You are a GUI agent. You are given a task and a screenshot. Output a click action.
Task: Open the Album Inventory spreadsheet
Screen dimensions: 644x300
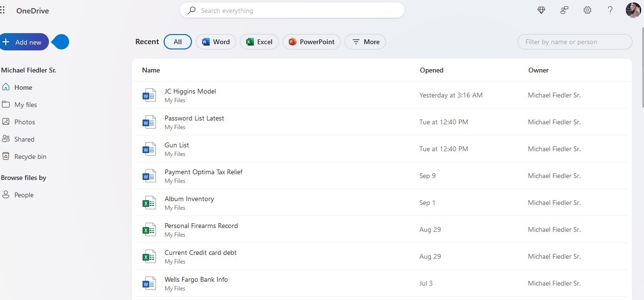(189, 199)
